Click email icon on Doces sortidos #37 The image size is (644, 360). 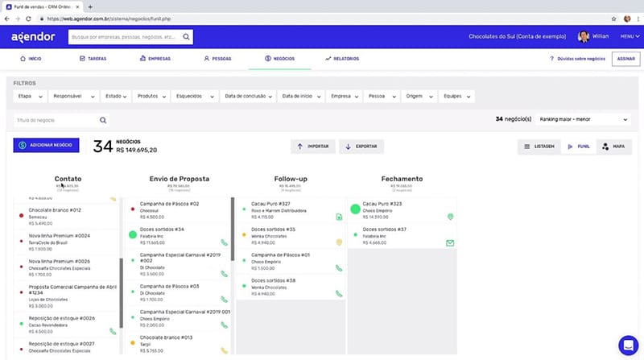tap(450, 242)
